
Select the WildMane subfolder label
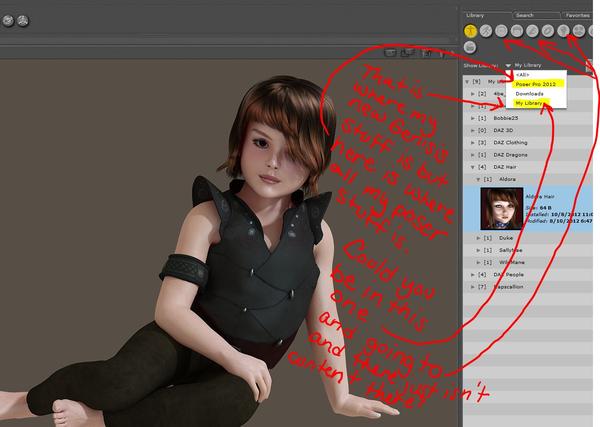click(x=512, y=262)
